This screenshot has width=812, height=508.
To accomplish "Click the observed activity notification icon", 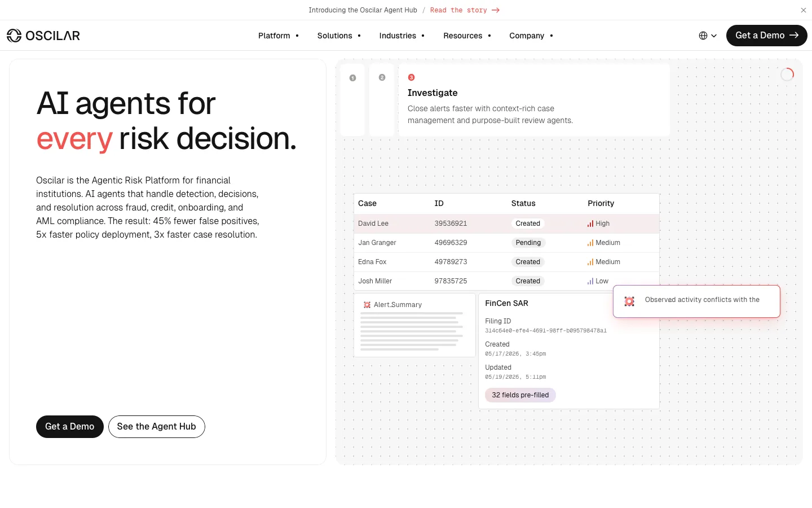I will click(x=629, y=301).
